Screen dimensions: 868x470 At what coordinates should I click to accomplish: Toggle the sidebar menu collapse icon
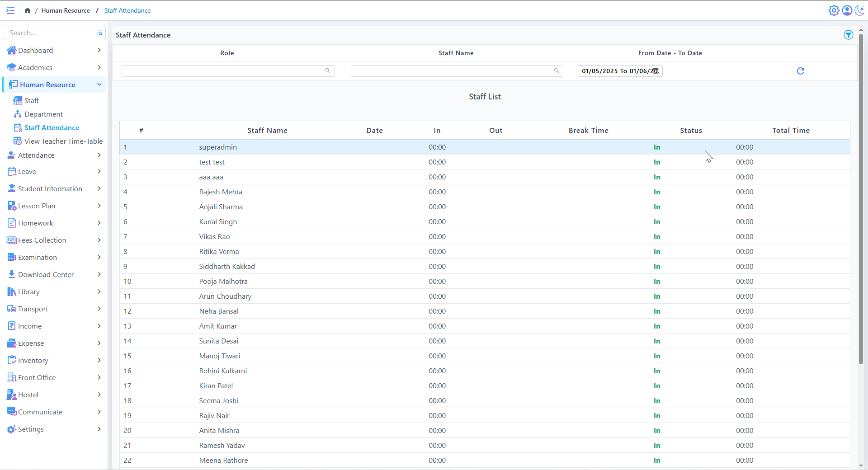(10, 10)
